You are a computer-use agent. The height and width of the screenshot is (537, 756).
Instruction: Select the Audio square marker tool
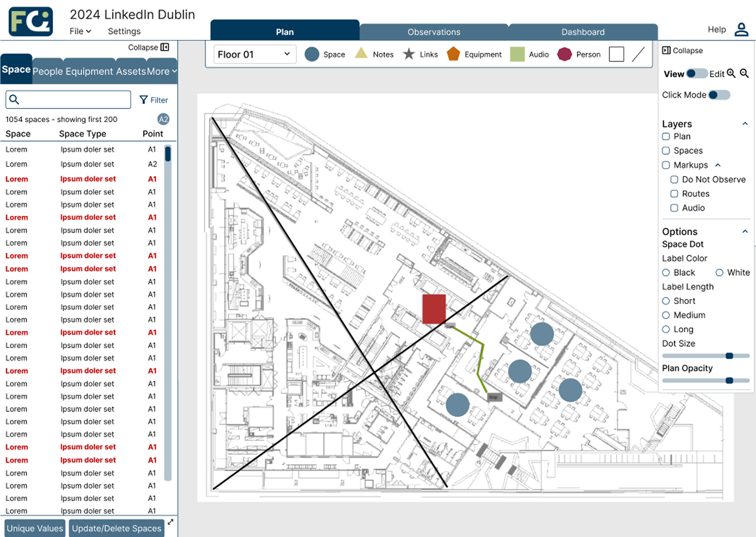(517, 54)
